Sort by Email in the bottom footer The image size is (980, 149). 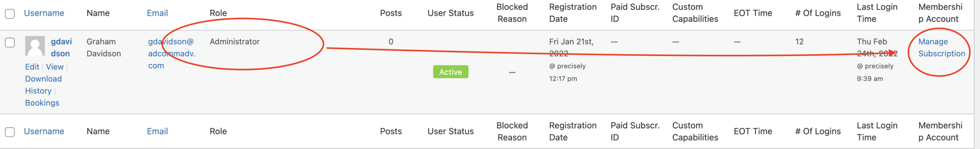pyautogui.click(x=157, y=131)
